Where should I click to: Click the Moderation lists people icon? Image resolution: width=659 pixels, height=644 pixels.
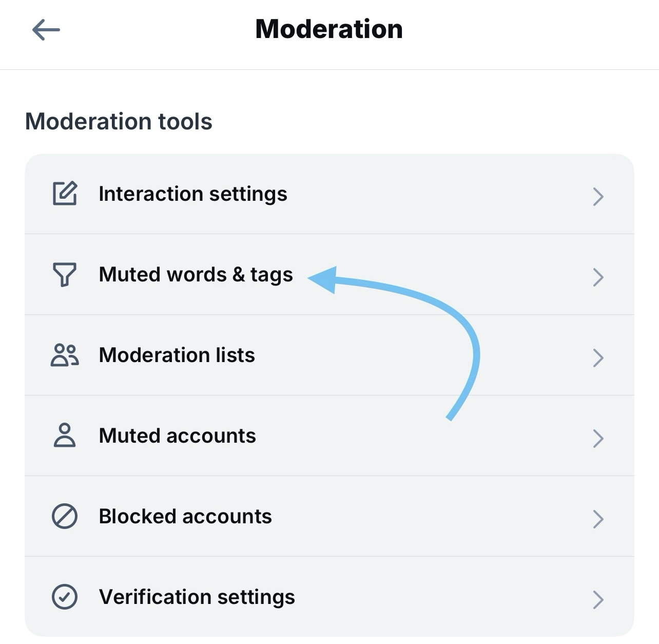(65, 355)
